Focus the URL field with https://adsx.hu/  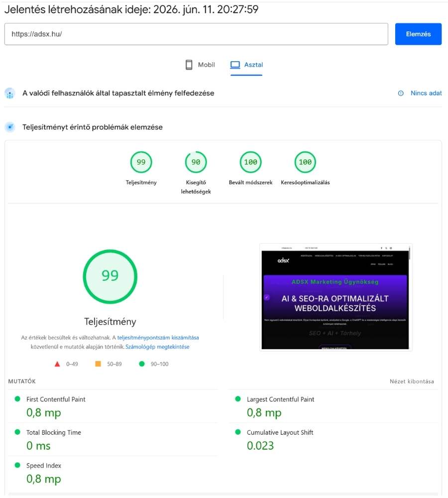[196, 34]
